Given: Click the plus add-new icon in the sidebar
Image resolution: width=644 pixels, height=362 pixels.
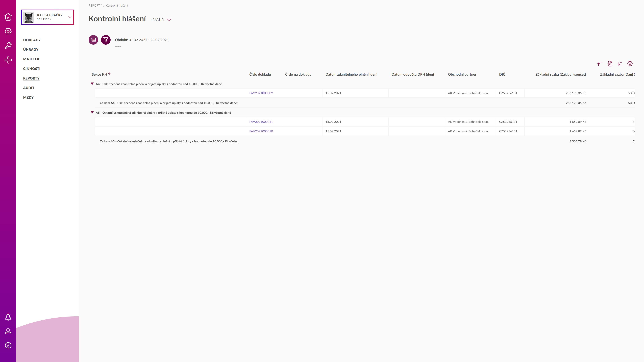Looking at the screenshot, I should coord(8,60).
